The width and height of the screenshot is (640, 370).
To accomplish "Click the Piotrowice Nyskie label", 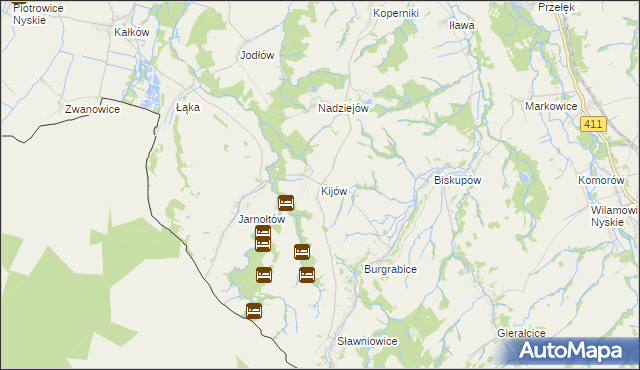I will pos(38,14).
